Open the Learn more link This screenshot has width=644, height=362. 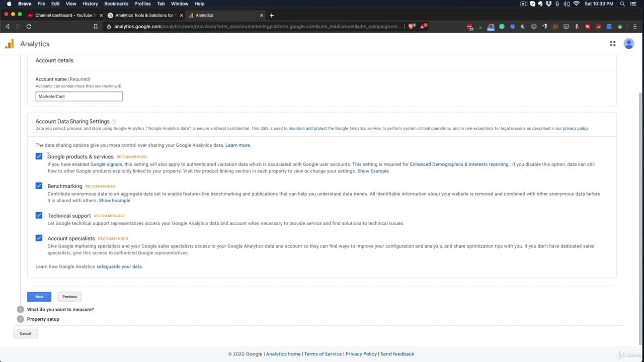tap(237, 145)
